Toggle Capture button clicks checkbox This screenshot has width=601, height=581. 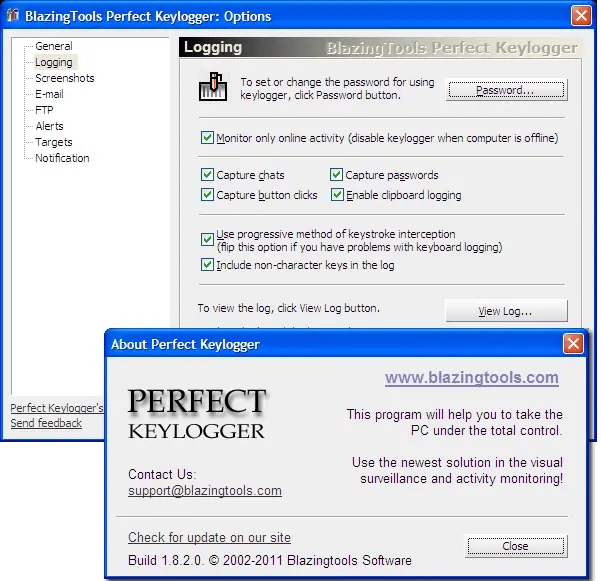click(207, 195)
